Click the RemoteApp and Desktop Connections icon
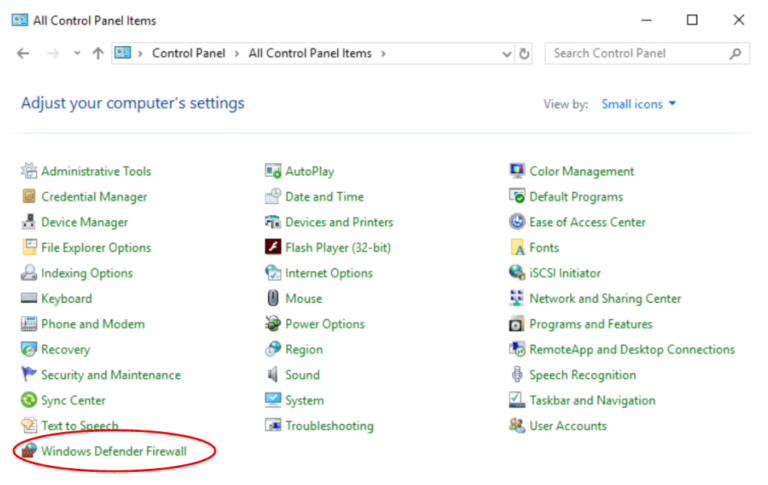 tap(517, 349)
